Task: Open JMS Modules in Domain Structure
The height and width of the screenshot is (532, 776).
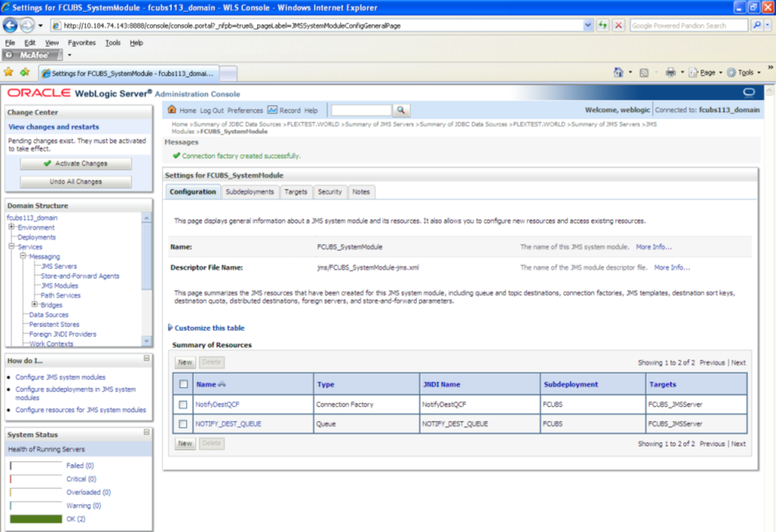Action: pos(60,286)
